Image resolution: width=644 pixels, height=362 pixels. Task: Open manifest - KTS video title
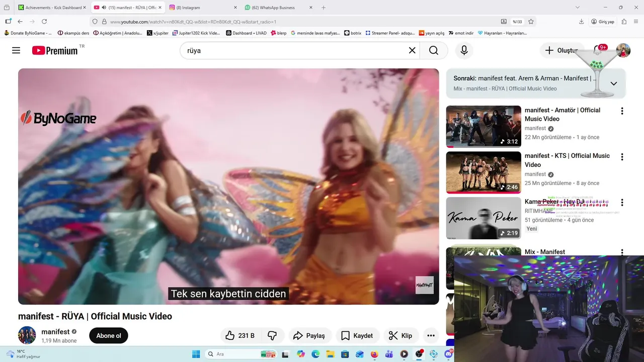click(x=567, y=160)
